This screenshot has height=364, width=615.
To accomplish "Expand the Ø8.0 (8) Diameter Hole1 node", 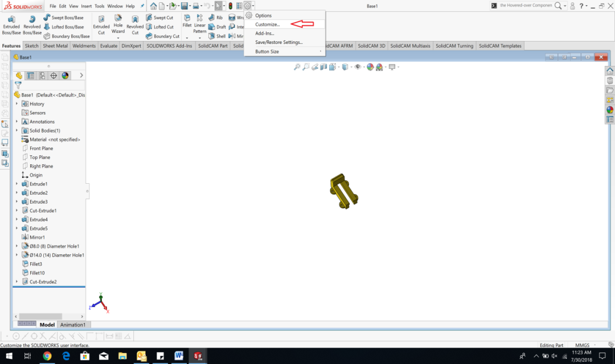I will click(x=17, y=246).
